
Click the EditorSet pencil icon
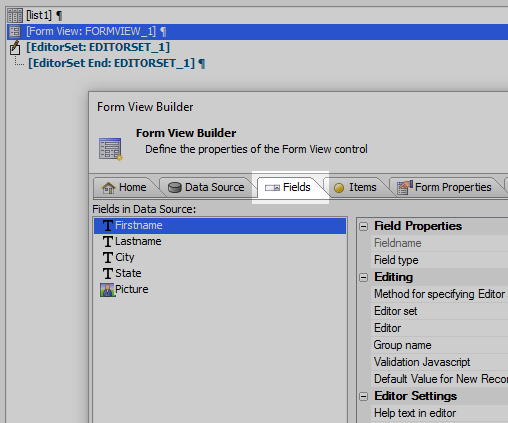pyautogui.click(x=15, y=48)
